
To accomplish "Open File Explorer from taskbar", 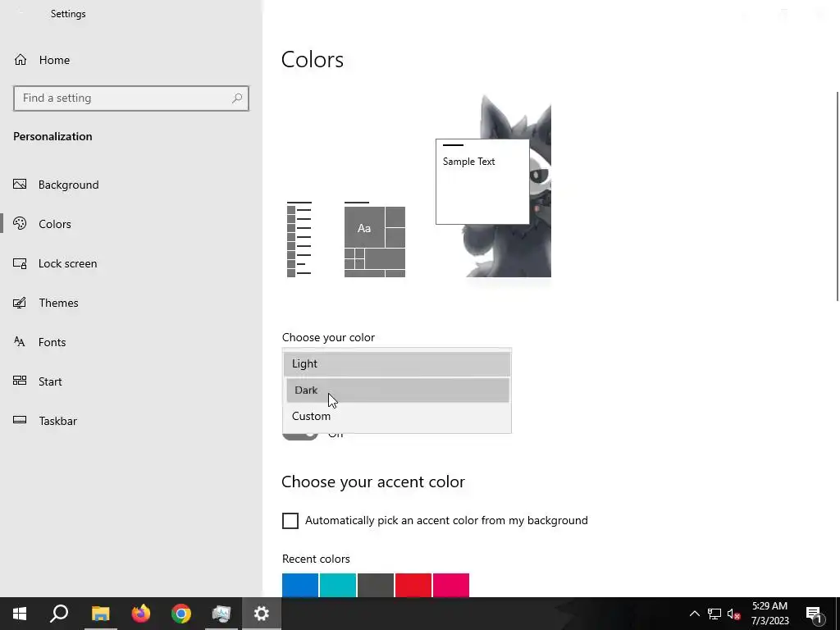I will pyautogui.click(x=100, y=614).
